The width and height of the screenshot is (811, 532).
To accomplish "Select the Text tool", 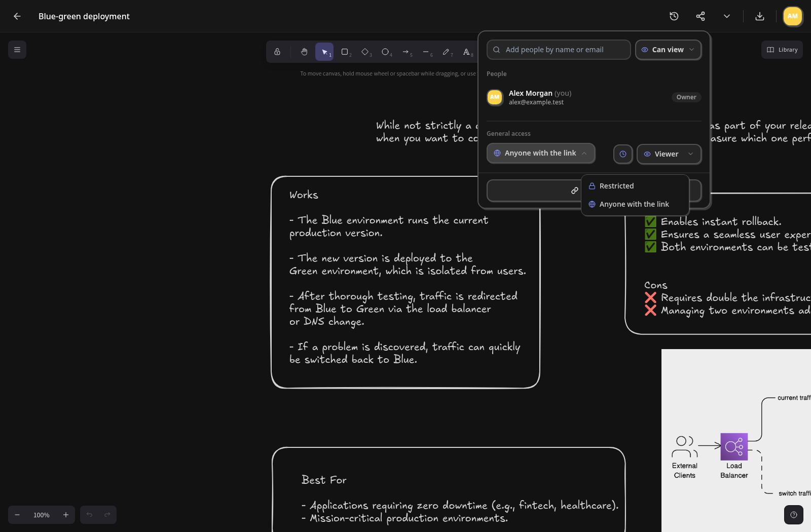I will (466, 52).
